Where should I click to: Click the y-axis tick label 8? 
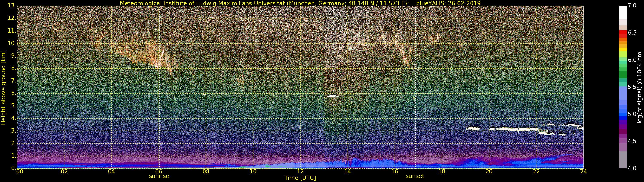pyautogui.click(x=14, y=68)
